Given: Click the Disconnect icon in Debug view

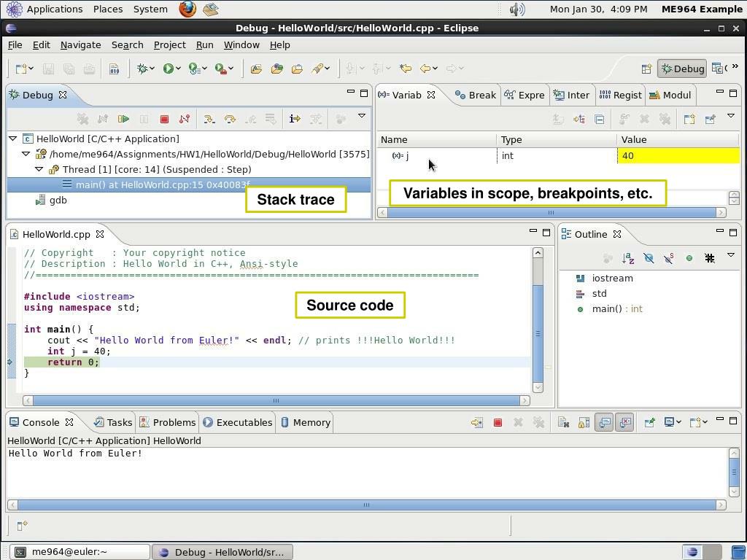Looking at the screenshot, I should pos(185,119).
